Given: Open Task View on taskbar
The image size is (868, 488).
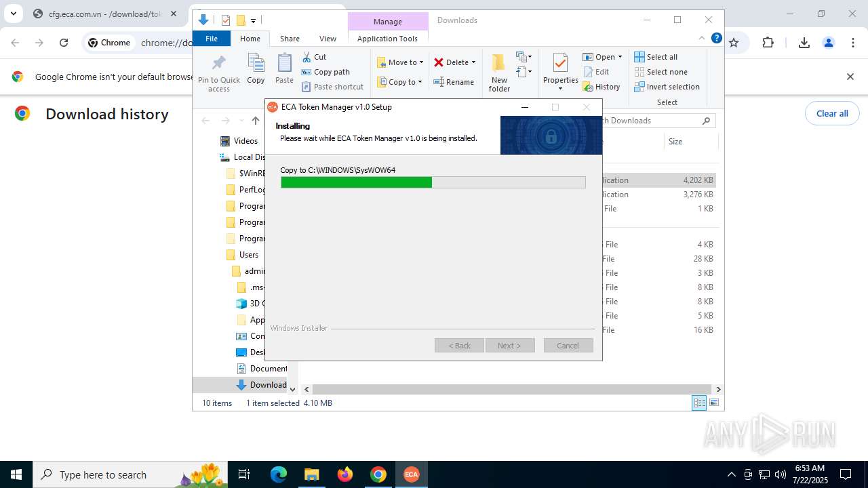Looking at the screenshot, I should [x=244, y=474].
